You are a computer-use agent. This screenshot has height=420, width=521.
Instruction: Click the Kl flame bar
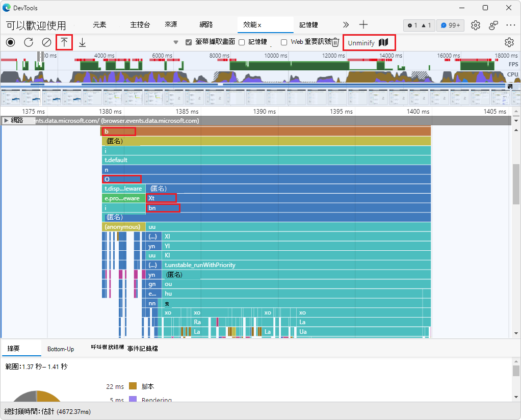click(x=296, y=255)
